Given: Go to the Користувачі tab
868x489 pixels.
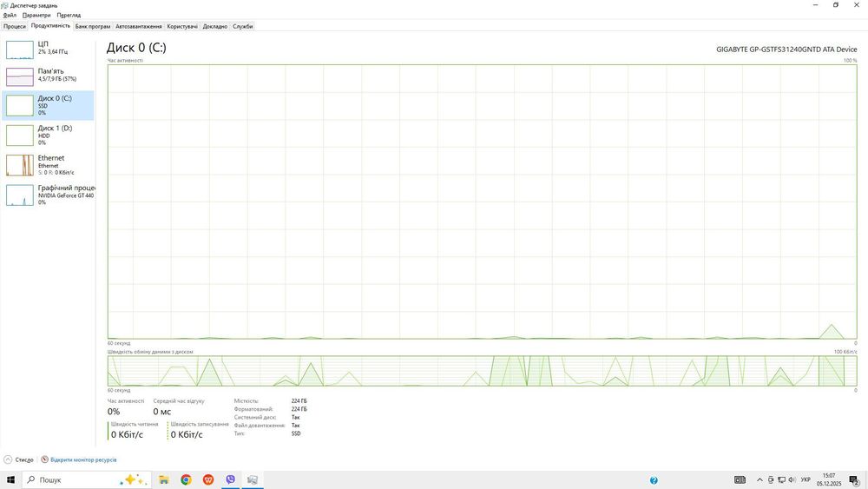Looking at the screenshot, I should (x=182, y=26).
